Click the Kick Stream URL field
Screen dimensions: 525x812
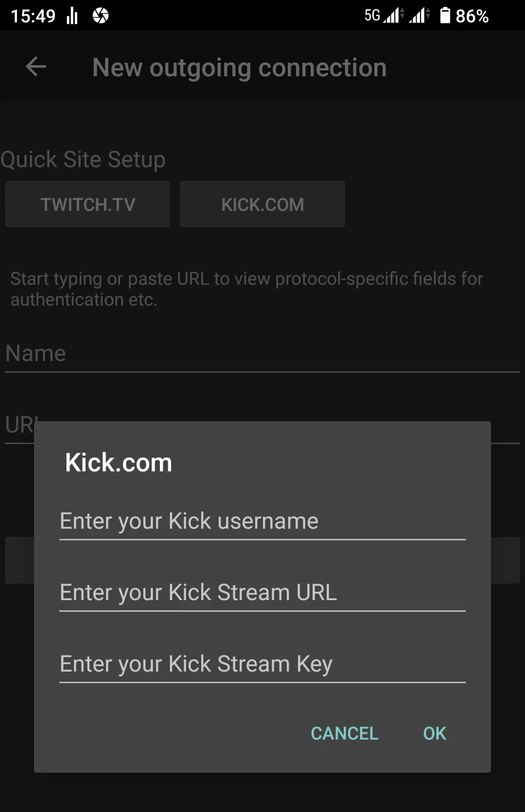(262, 593)
